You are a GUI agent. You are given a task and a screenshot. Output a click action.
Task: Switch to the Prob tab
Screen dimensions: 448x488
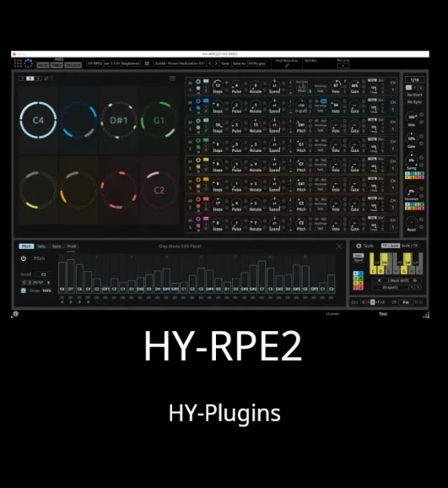click(72, 246)
